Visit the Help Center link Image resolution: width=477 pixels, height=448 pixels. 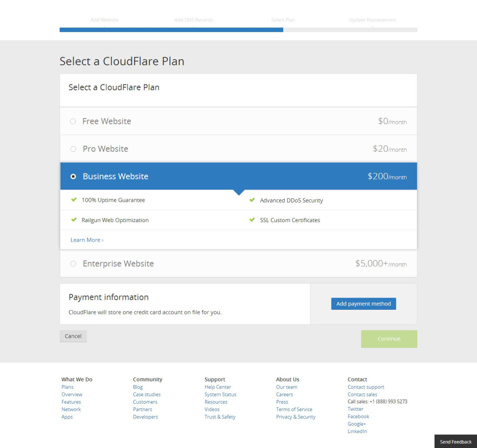click(x=218, y=387)
